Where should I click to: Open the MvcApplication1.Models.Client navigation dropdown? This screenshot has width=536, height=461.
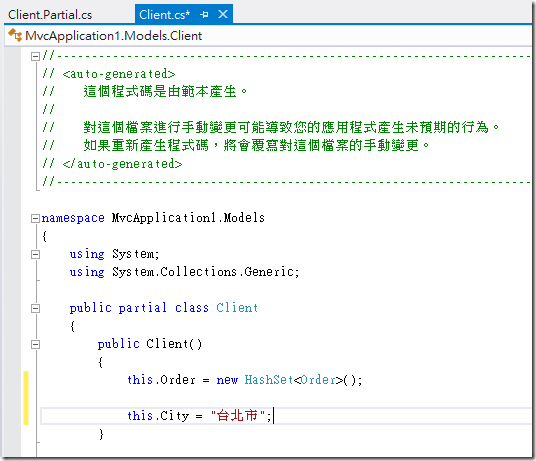(113, 36)
